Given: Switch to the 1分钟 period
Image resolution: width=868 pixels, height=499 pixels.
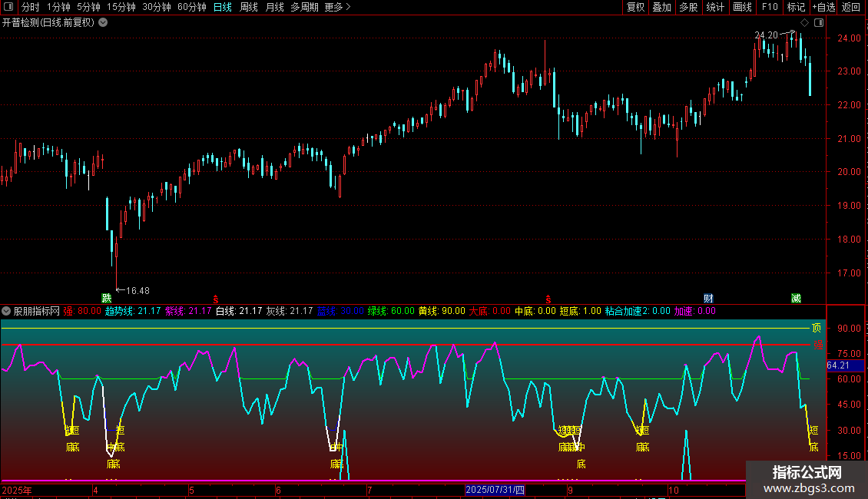Looking at the screenshot, I should click(58, 7).
